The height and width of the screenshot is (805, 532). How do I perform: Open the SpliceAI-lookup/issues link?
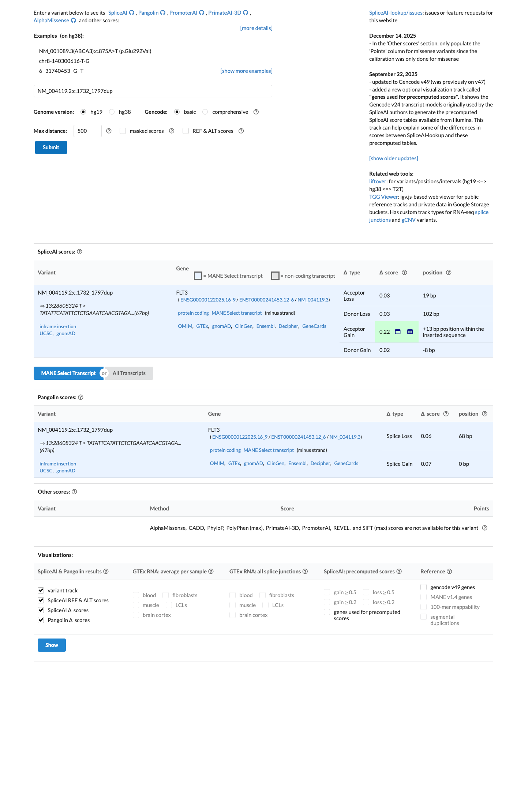(396, 13)
